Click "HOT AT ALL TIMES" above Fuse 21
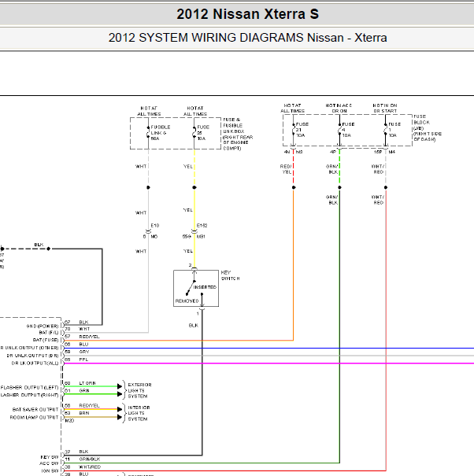474x476 pixels. 292,109
